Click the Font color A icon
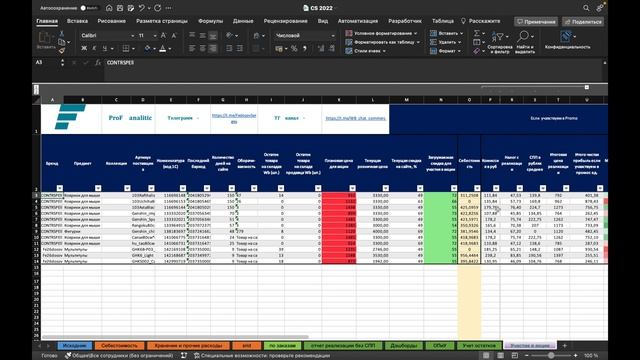The width and height of the screenshot is (640, 360). (163, 49)
